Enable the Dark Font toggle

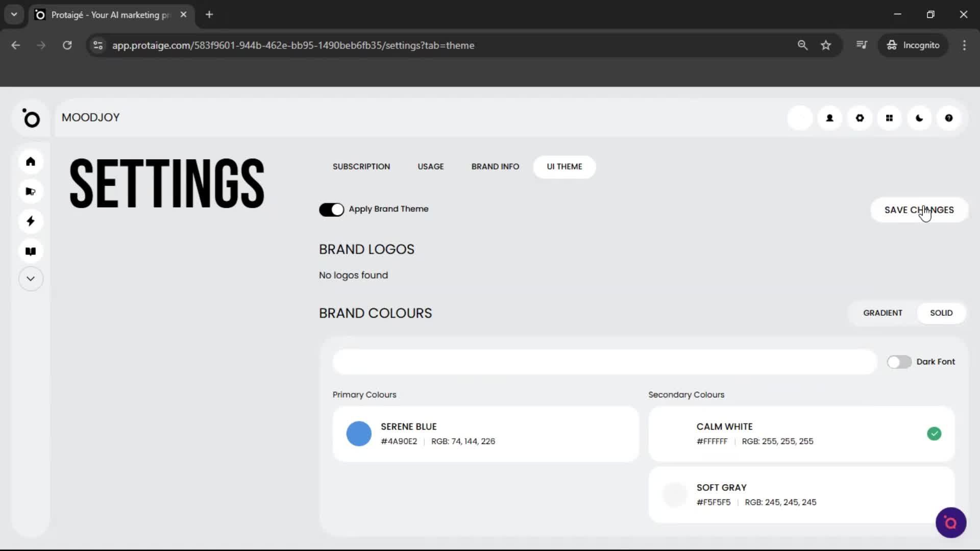click(x=899, y=362)
